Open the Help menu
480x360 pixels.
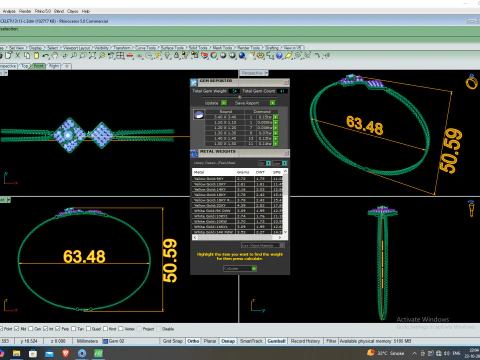point(86,11)
